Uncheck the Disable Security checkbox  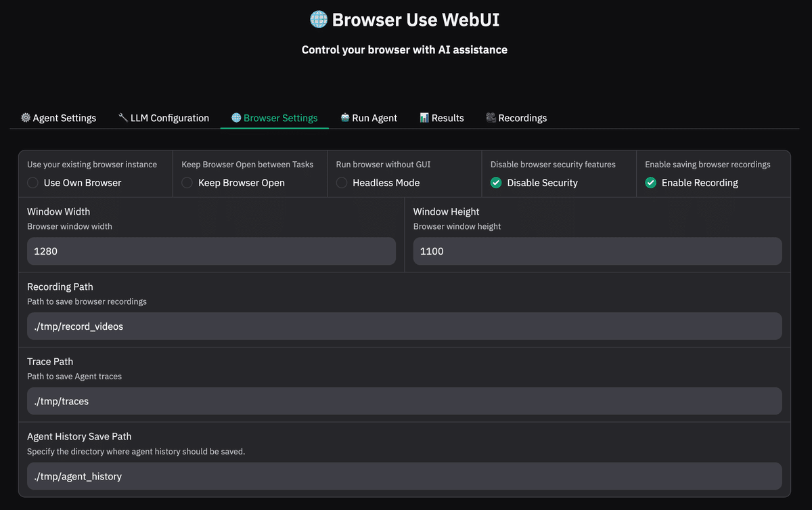(x=496, y=183)
